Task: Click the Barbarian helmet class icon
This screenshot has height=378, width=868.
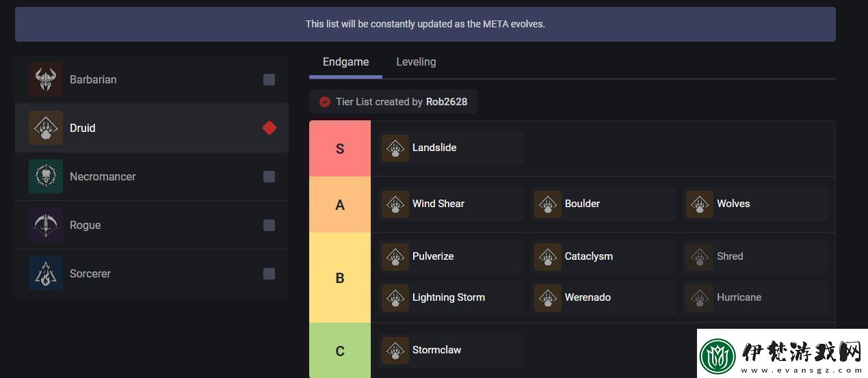Action: click(46, 79)
